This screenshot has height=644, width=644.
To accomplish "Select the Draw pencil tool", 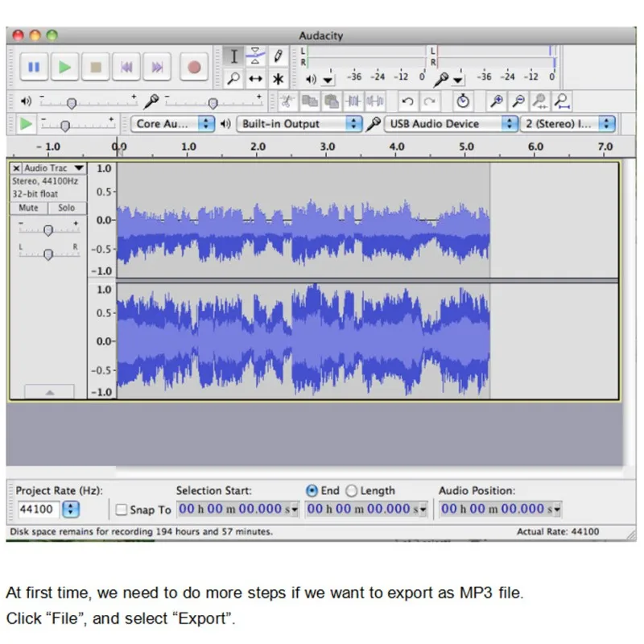I will pyautogui.click(x=278, y=56).
